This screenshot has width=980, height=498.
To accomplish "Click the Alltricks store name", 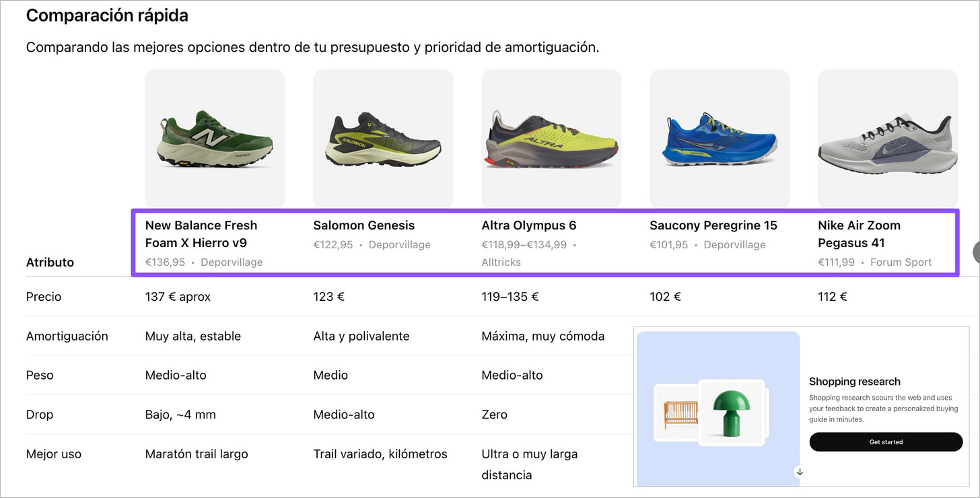I will tap(501, 262).
